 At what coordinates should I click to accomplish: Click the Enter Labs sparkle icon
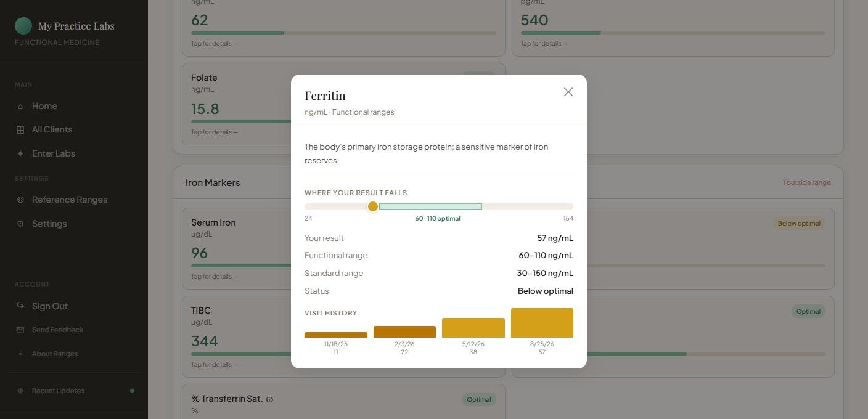point(20,154)
